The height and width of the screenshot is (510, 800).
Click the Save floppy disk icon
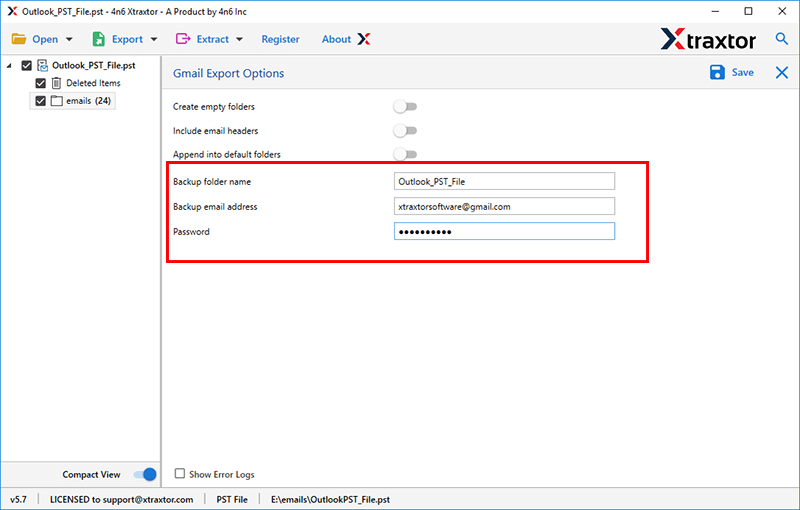pyautogui.click(x=717, y=72)
